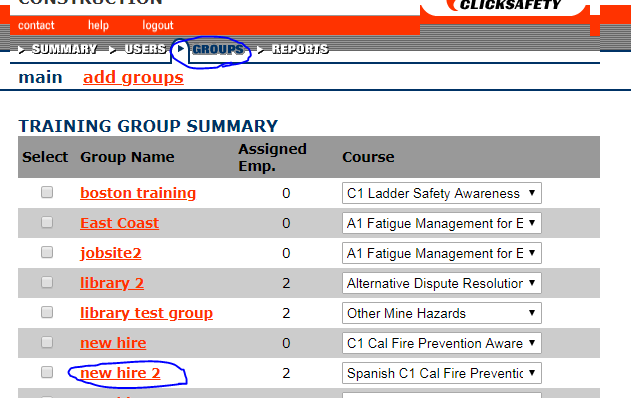Select the East Coast group checkbox
631x398 pixels.
coord(47,222)
